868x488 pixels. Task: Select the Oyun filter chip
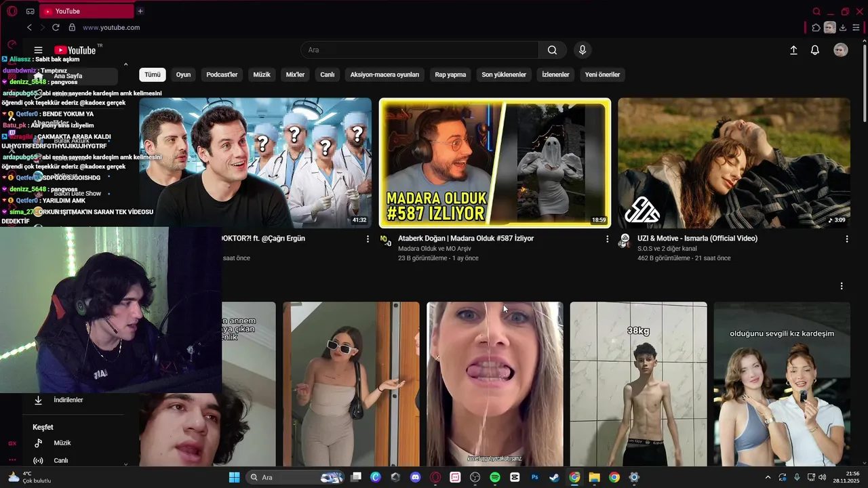184,75
